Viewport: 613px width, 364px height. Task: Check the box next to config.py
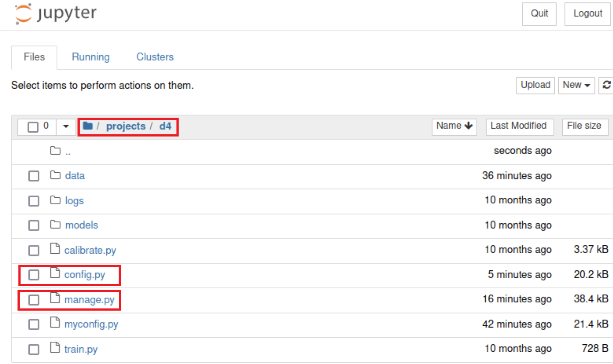34,275
